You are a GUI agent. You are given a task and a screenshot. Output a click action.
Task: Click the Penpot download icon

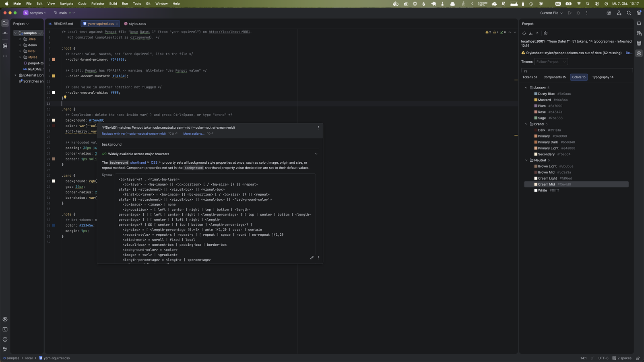coord(530,33)
